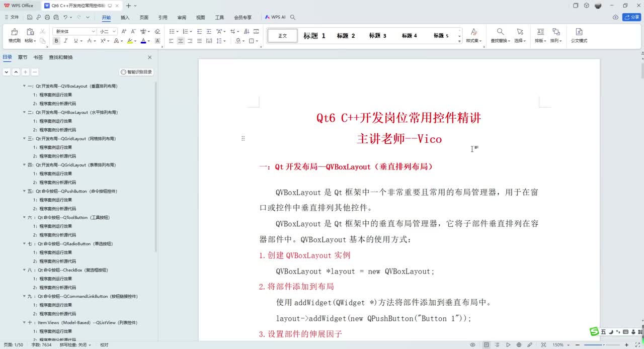Toggle left alignment button
Image resolution: width=644 pixels, height=349 pixels.
pyautogui.click(x=171, y=41)
